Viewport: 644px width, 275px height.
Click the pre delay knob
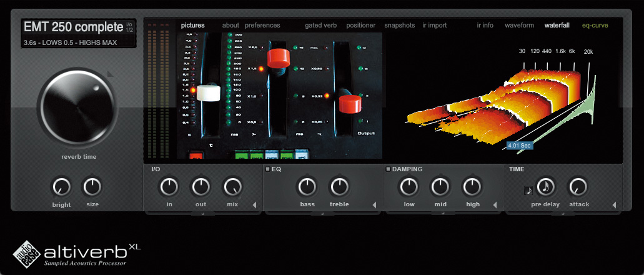click(x=546, y=187)
